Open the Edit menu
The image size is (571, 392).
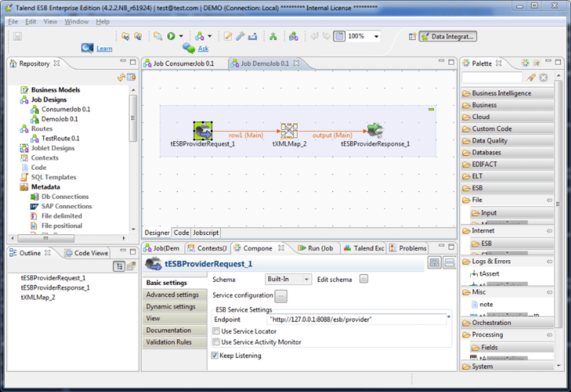click(30, 21)
